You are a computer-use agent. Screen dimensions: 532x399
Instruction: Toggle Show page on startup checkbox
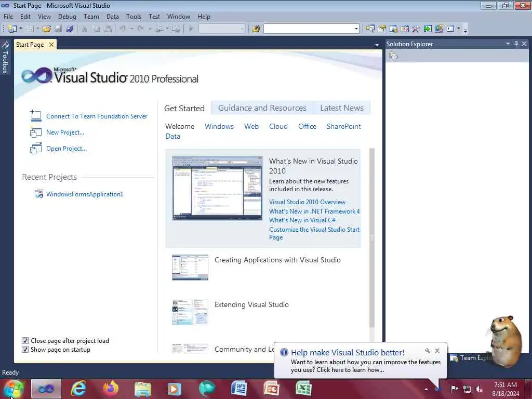tap(25, 350)
